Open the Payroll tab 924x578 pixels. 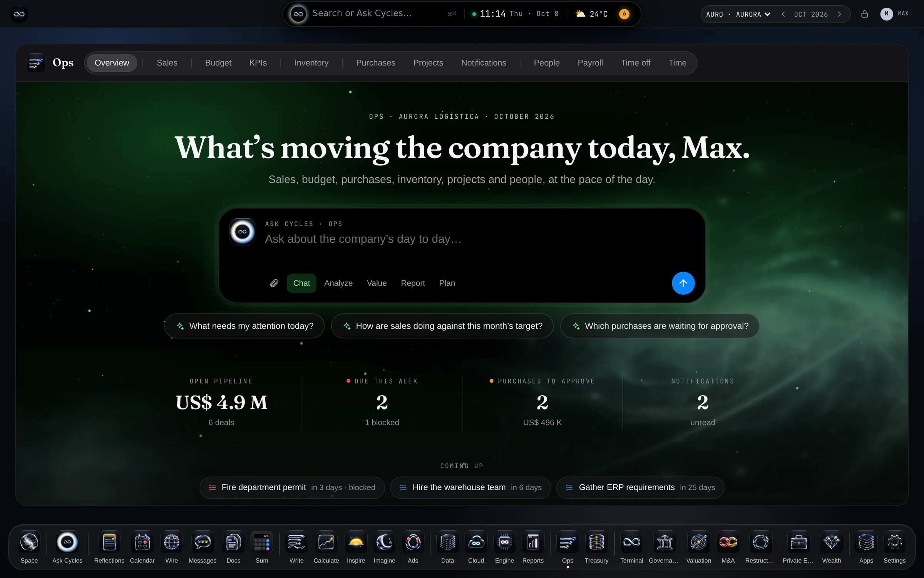tap(590, 63)
